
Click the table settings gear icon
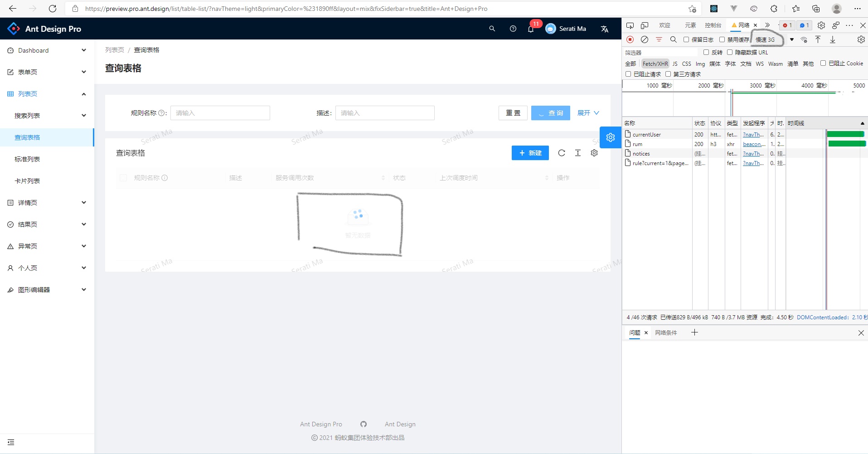click(x=594, y=153)
